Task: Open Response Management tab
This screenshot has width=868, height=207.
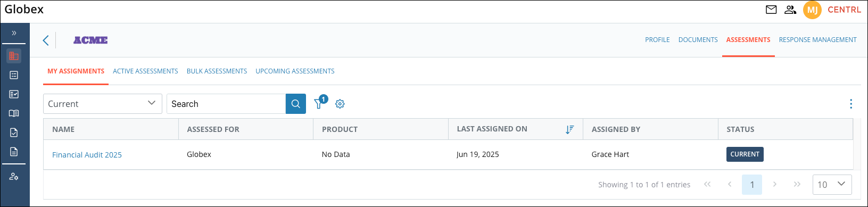Action: pyautogui.click(x=817, y=40)
